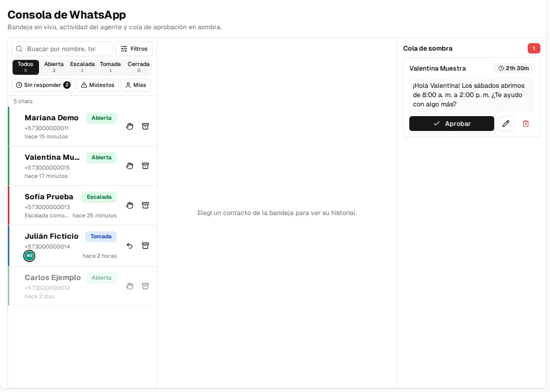Archive the Valentina Mu... chat

point(145,166)
